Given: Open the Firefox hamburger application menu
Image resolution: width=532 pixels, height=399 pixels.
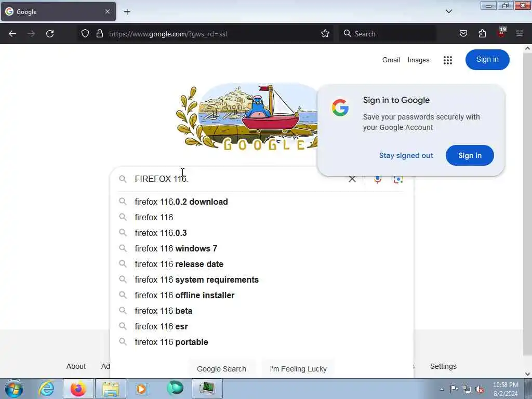Looking at the screenshot, I should coord(520,33).
